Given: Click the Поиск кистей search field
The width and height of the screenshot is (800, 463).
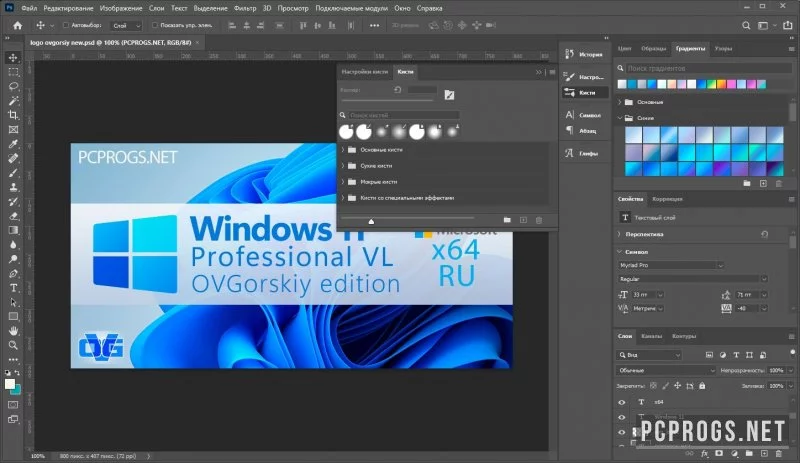Looking at the screenshot, I should coord(404,115).
